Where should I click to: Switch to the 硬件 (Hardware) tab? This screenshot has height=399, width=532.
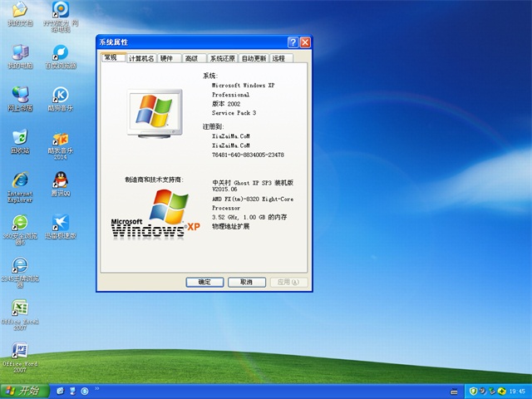168,58
